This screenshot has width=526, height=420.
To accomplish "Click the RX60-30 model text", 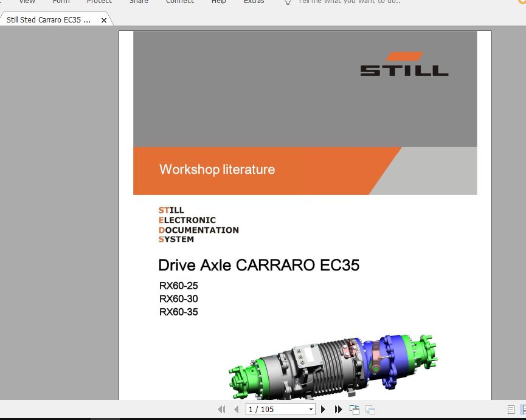I will (178, 298).
